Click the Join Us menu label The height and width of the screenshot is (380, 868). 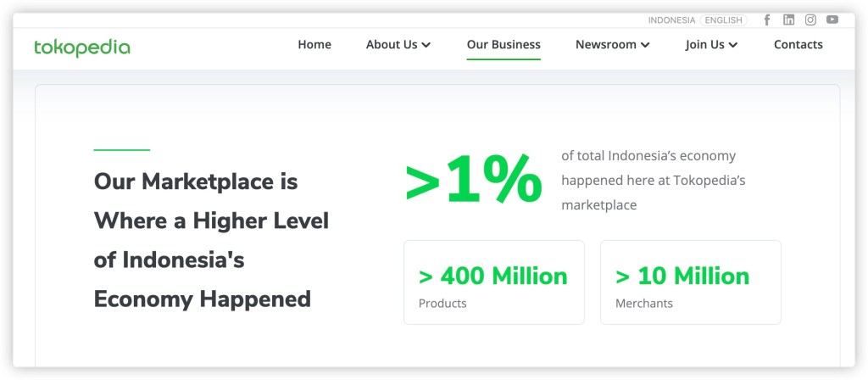704,45
